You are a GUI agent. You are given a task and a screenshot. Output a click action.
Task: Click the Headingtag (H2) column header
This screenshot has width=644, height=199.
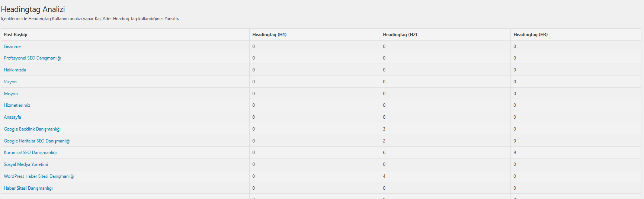point(400,35)
